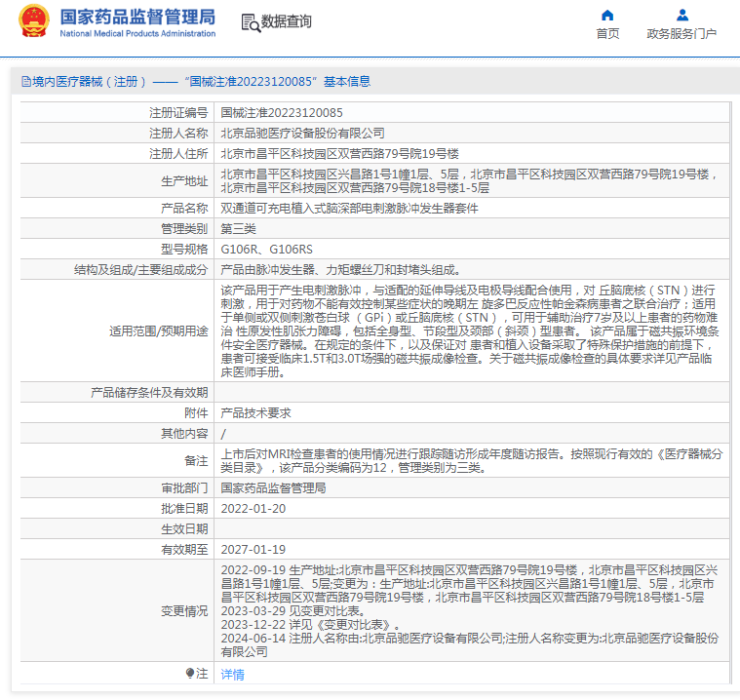Open 政务服务门户 text link
Viewport: 740px width, 700px height.
click(x=682, y=34)
